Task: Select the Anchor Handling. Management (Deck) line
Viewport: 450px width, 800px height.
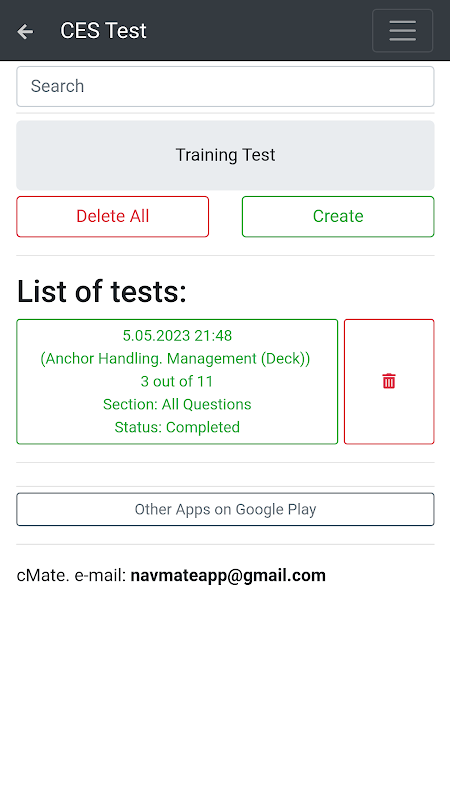Action: click(x=175, y=359)
